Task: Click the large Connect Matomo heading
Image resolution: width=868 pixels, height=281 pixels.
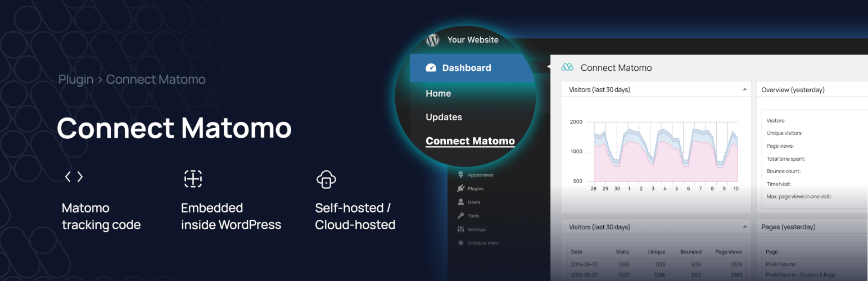Action: tap(174, 128)
